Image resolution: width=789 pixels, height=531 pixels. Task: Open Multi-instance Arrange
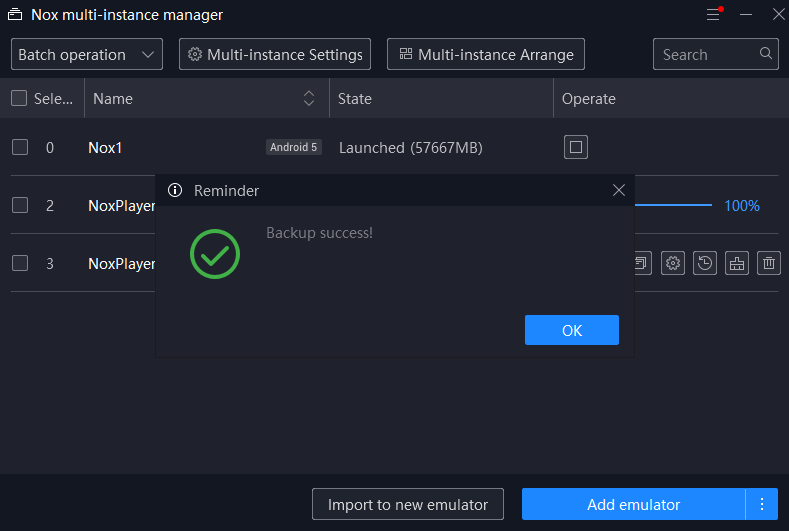click(x=486, y=54)
